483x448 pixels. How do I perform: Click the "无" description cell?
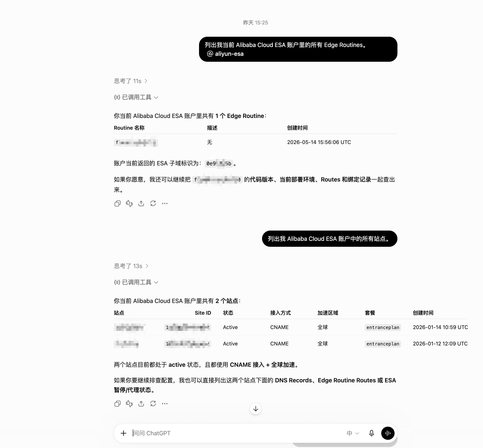(210, 142)
